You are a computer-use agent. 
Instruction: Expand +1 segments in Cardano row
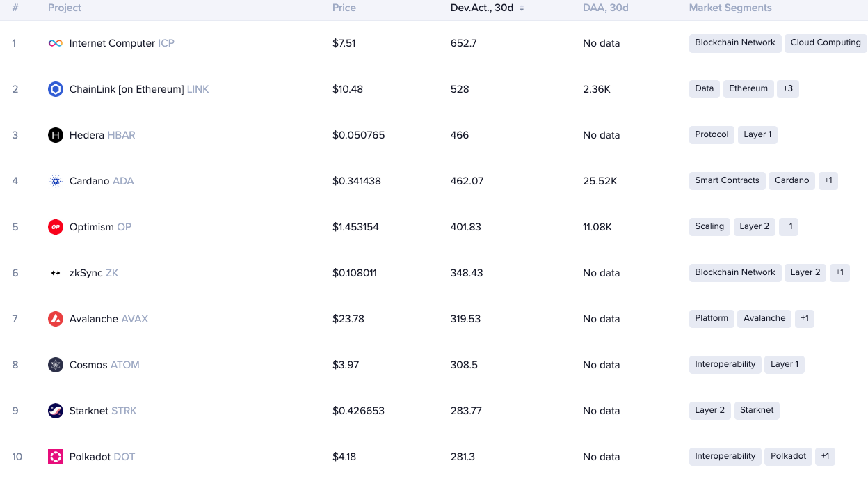(828, 180)
